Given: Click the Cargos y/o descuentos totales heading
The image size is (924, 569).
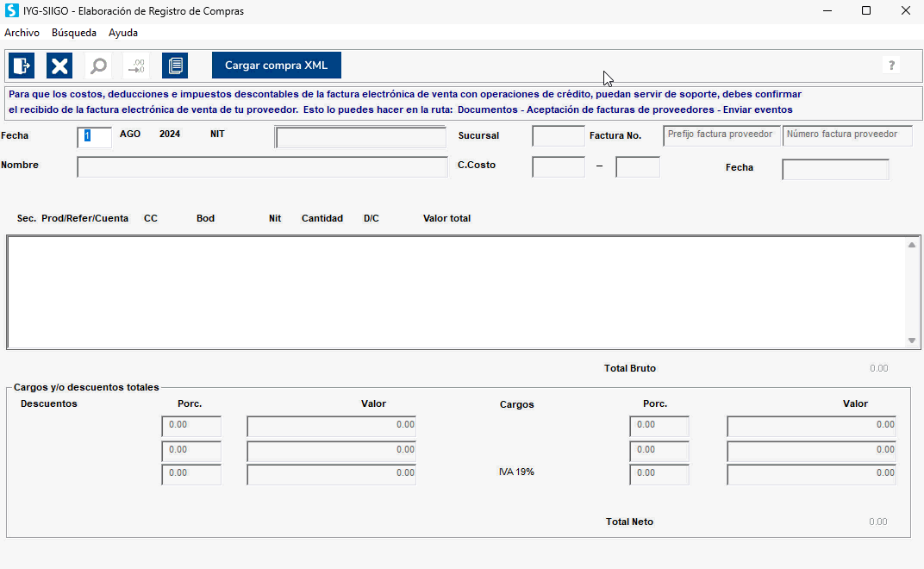Looking at the screenshot, I should tap(86, 387).
